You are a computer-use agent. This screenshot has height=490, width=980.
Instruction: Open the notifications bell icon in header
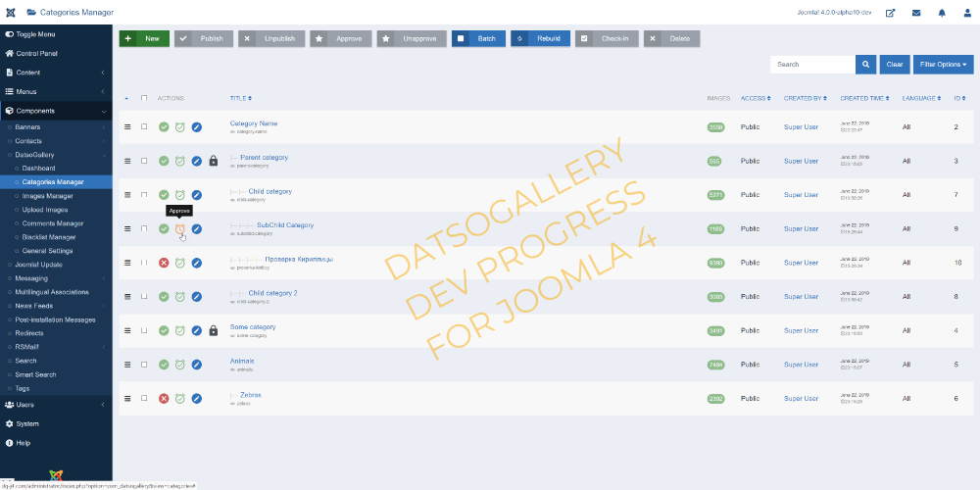tap(942, 13)
